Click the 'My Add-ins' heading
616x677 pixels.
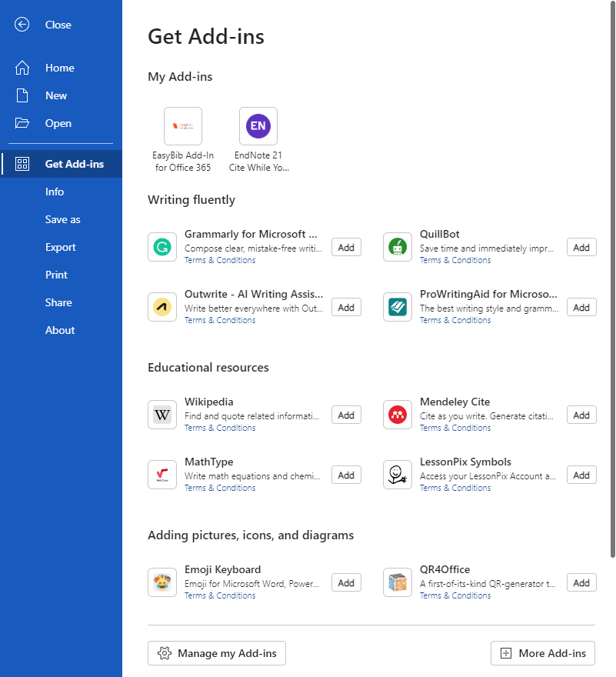tap(180, 77)
